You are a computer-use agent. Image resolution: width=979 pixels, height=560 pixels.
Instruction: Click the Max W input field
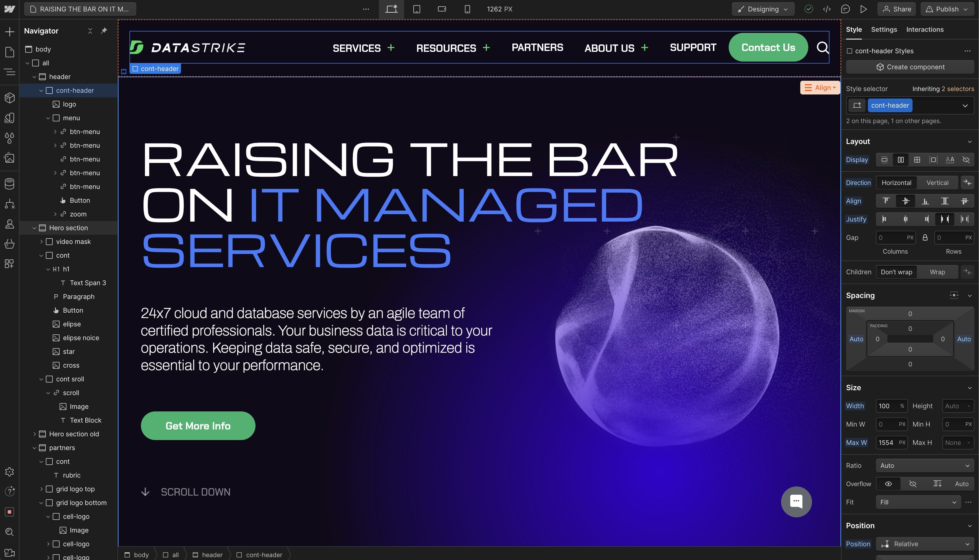coord(887,443)
